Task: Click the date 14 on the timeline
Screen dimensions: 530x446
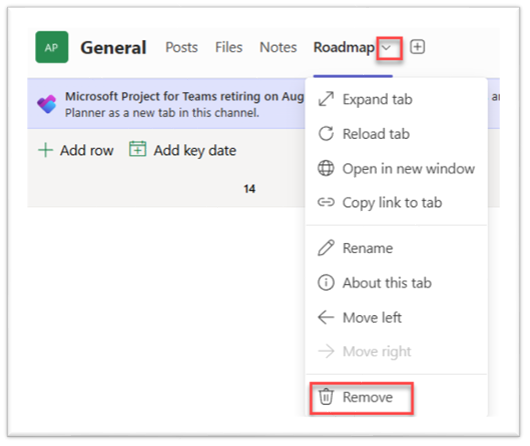Action: coord(249,189)
